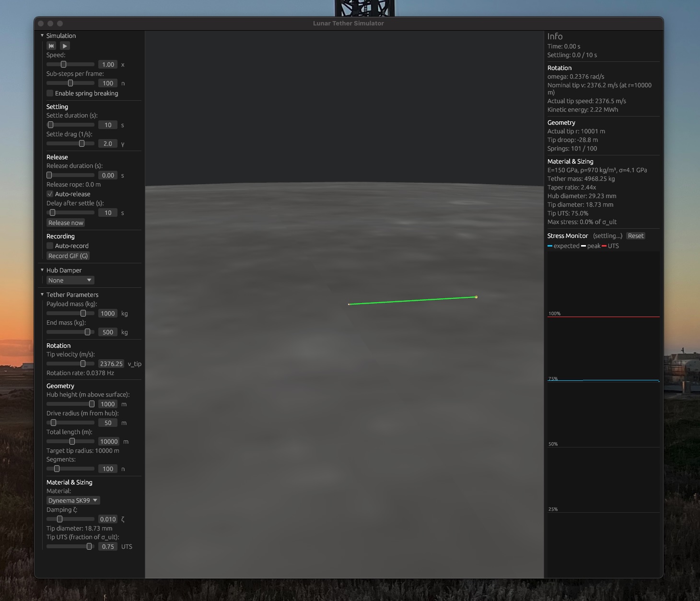Disable Auto-release
700x601 pixels.
50,194
